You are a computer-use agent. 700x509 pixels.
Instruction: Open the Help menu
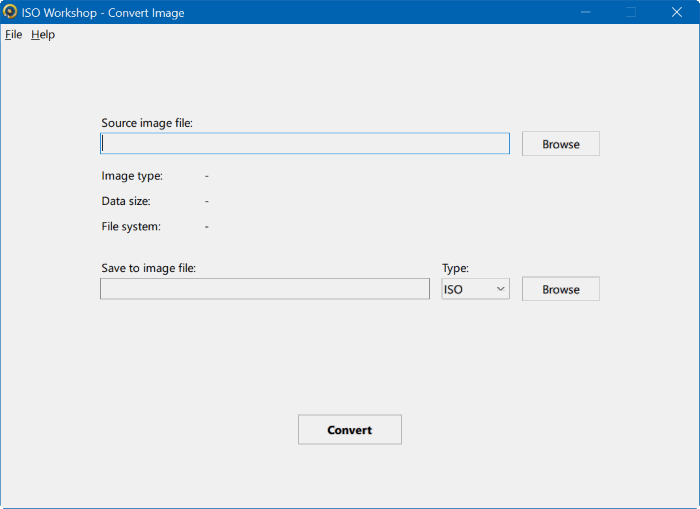pos(43,34)
